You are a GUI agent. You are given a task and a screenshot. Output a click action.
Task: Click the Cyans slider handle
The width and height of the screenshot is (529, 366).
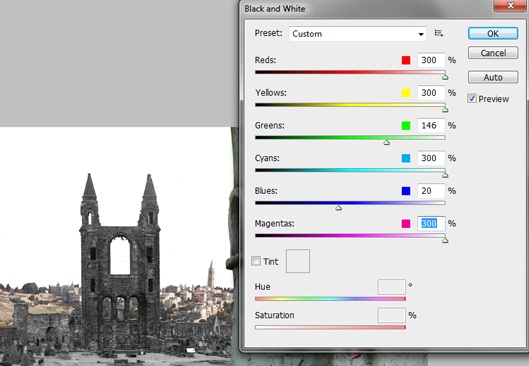[445, 175]
